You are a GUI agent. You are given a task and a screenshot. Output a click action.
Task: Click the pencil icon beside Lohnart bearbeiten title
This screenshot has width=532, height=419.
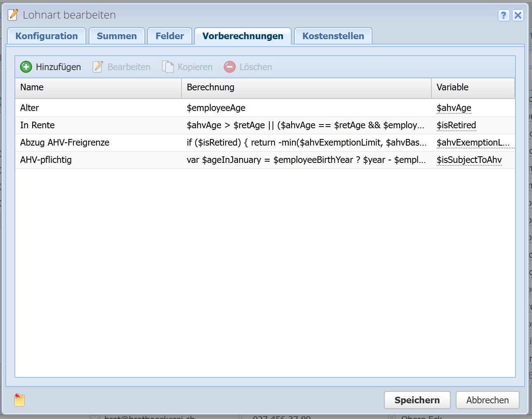click(x=13, y=15)
